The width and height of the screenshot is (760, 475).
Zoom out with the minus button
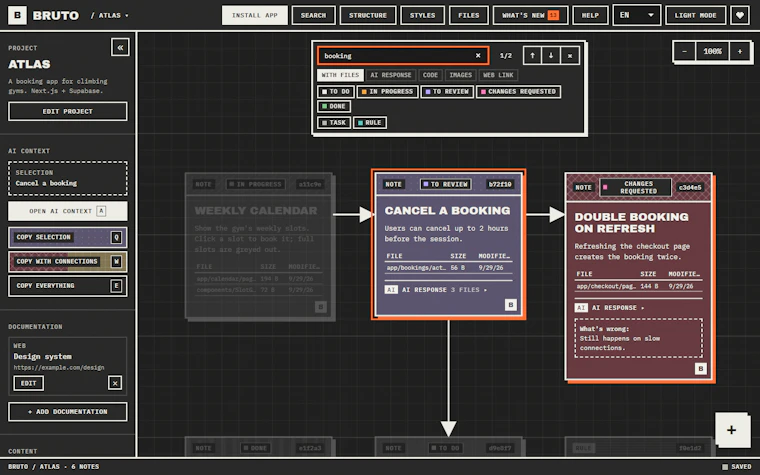pos(684,51)
